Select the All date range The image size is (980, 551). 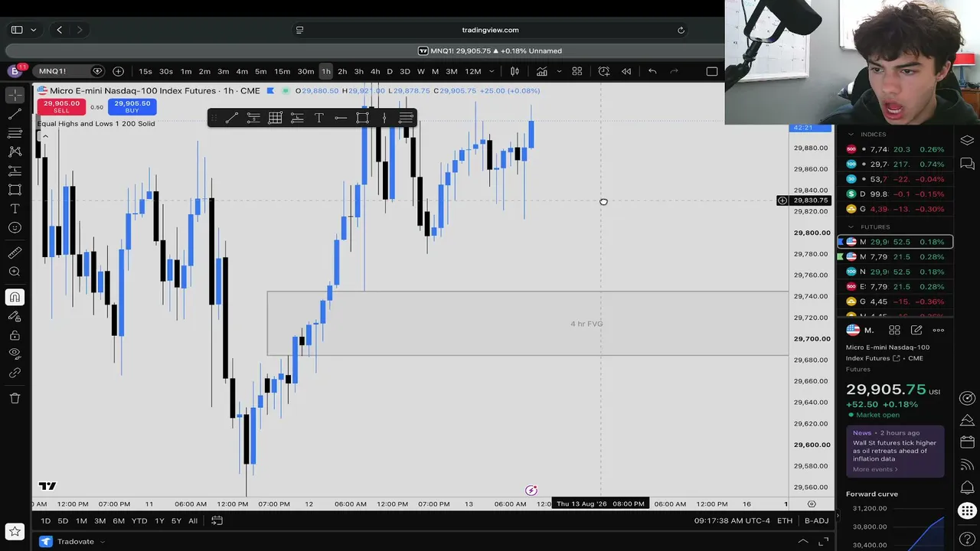click(x=193, y=521)
